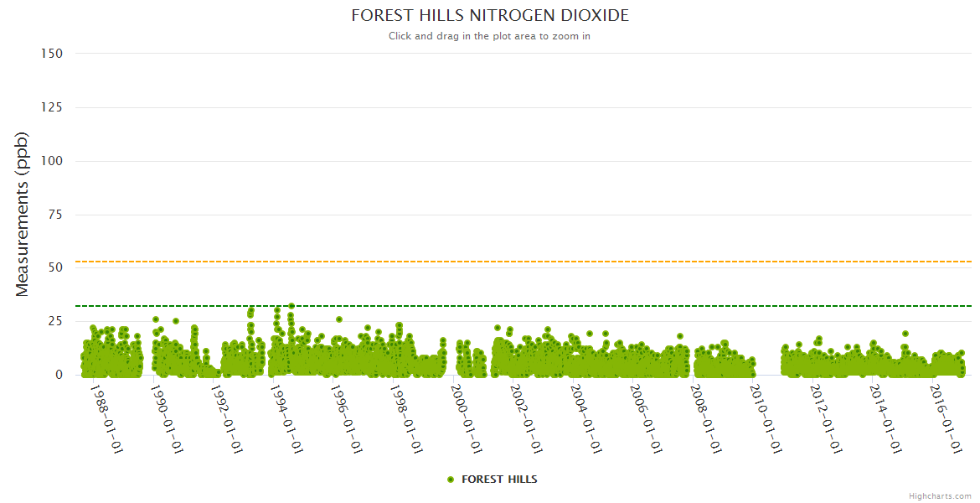Click the 2008-01-01 x-axis date label

[704, 418]
